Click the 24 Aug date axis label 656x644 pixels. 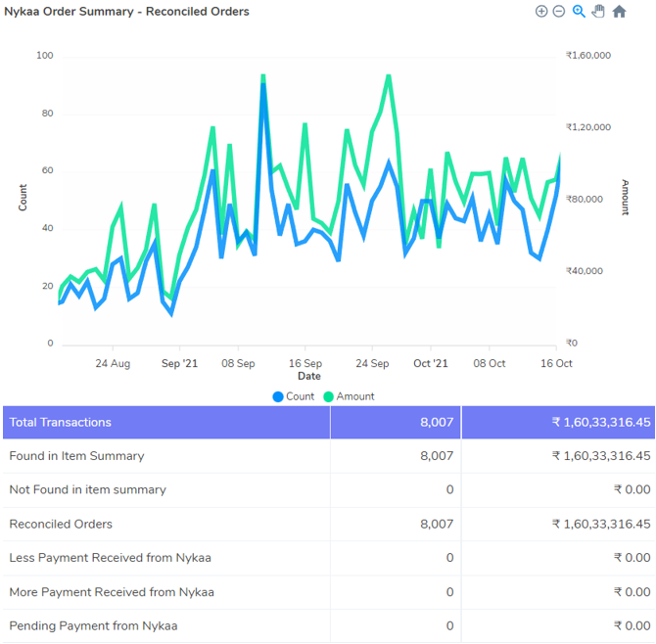point(113,363)
